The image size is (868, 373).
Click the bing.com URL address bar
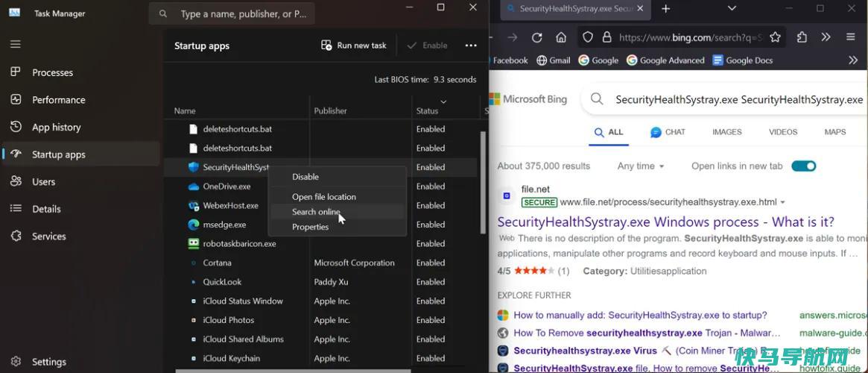tap(691, 37)
